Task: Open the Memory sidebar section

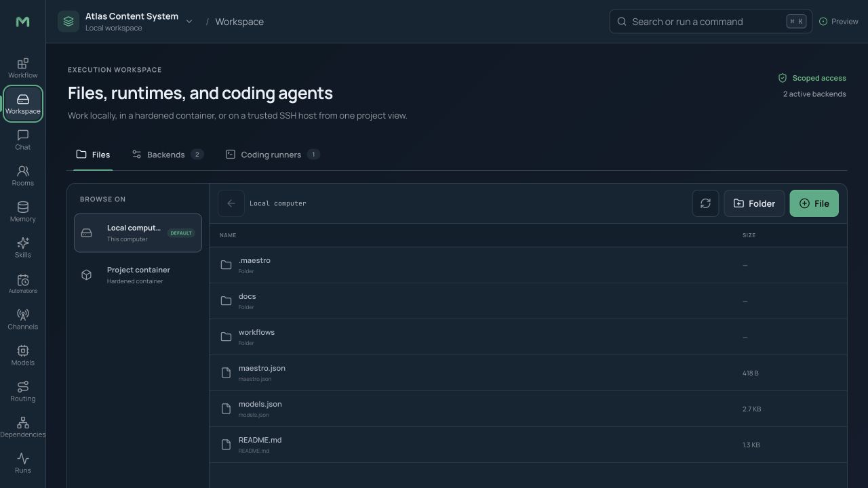Action: click(x=22, y=211)
